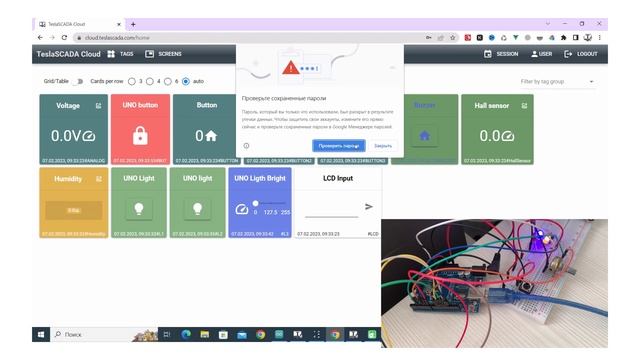Click the address bar URL
Screen dimensions: 640x360
click(118, 38)
